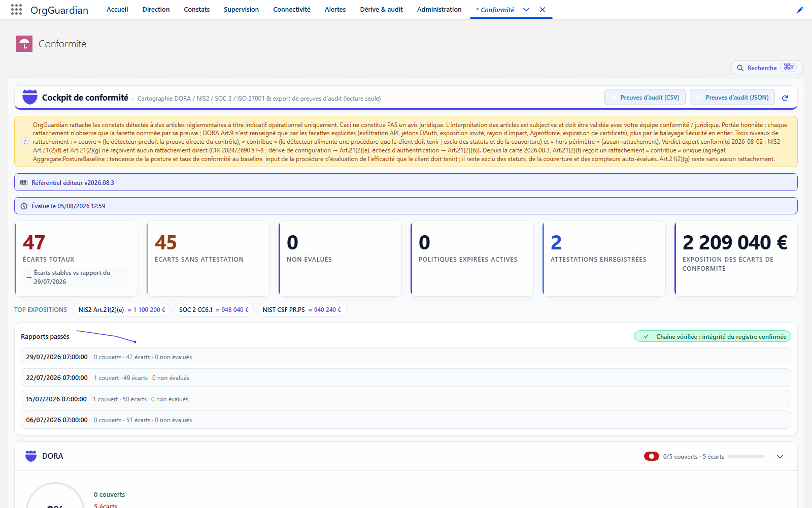
Task: Click the Écarts stables vs rapport note
Action: [x=76, y=277]
